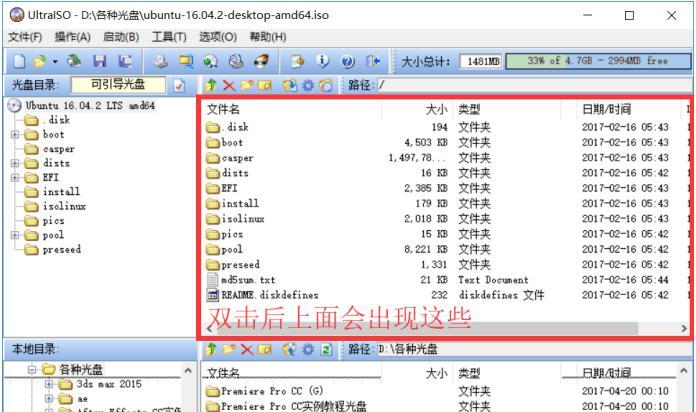The width and height of the screenshot is (696, 412).
Task: Expand the EFI folder in disc tree
Action: click(x=15, y=177)
